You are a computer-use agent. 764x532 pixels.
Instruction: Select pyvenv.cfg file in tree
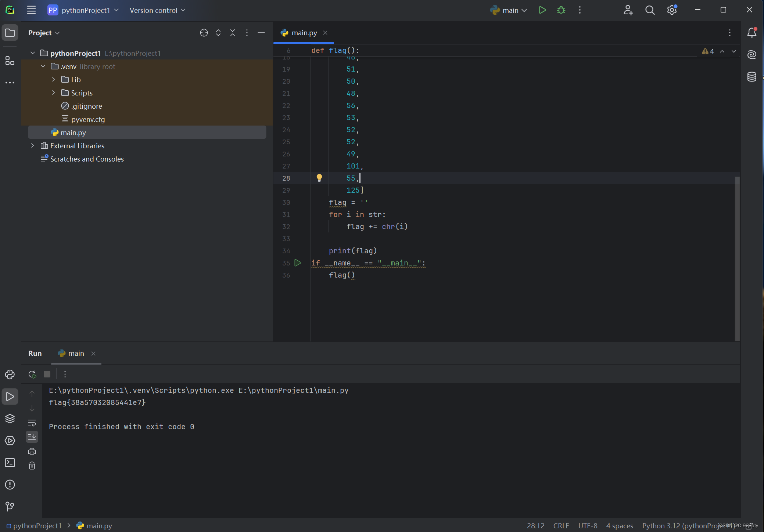pos(83,119)
